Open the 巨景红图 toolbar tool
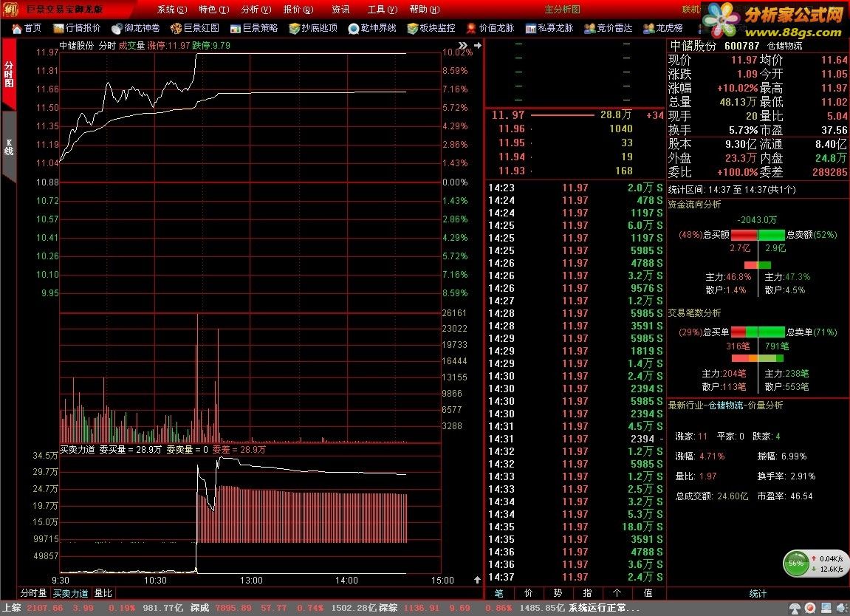 coord(195,28)
